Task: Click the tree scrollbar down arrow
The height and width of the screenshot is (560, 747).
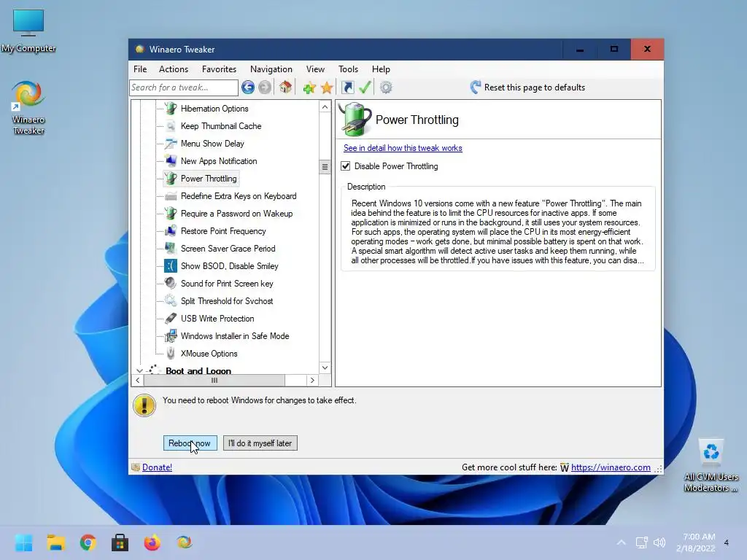Action: [x=325, y=367]
